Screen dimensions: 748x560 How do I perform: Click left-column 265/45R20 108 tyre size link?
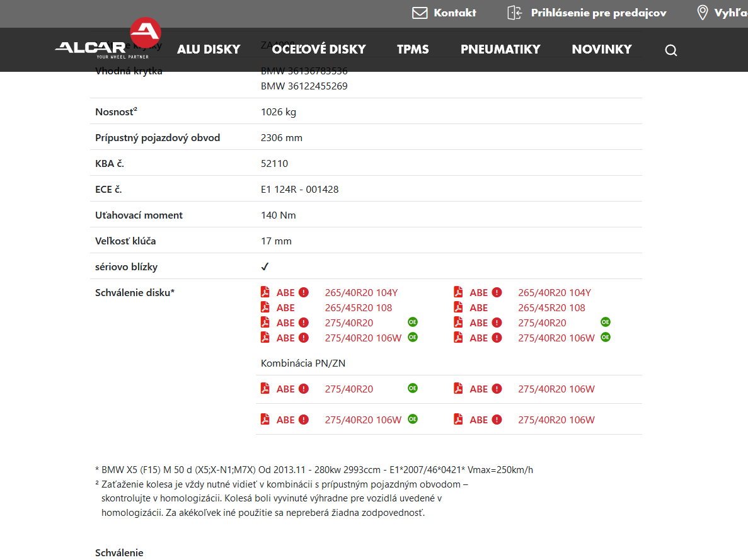pos(359,307)
